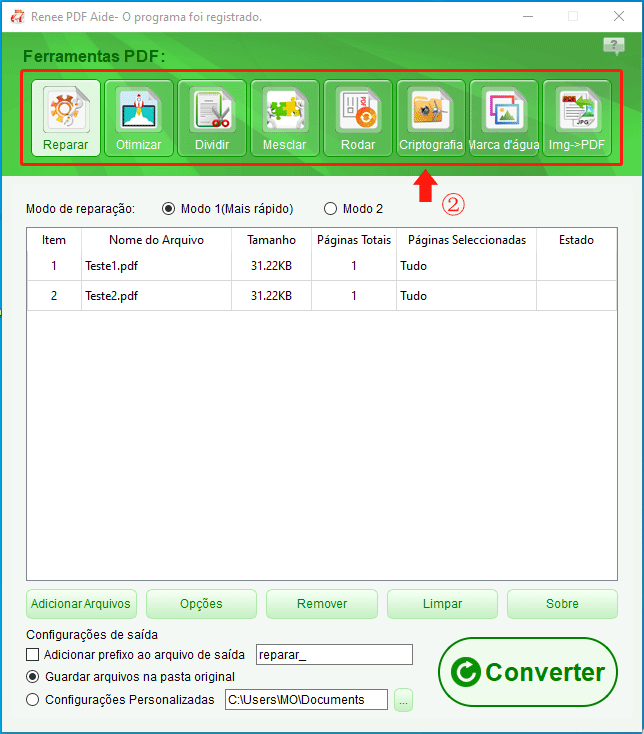This screenshot has height=734, width=644.
Task: Click the Renee PDF Aide title icon
Action: tap(17, 17)
